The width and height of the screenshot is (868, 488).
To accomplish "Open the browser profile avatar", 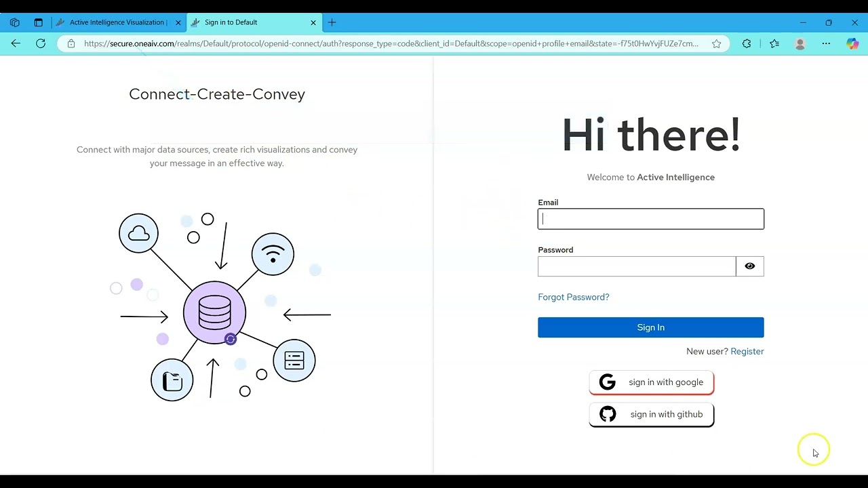I will (x=800, y=43).
